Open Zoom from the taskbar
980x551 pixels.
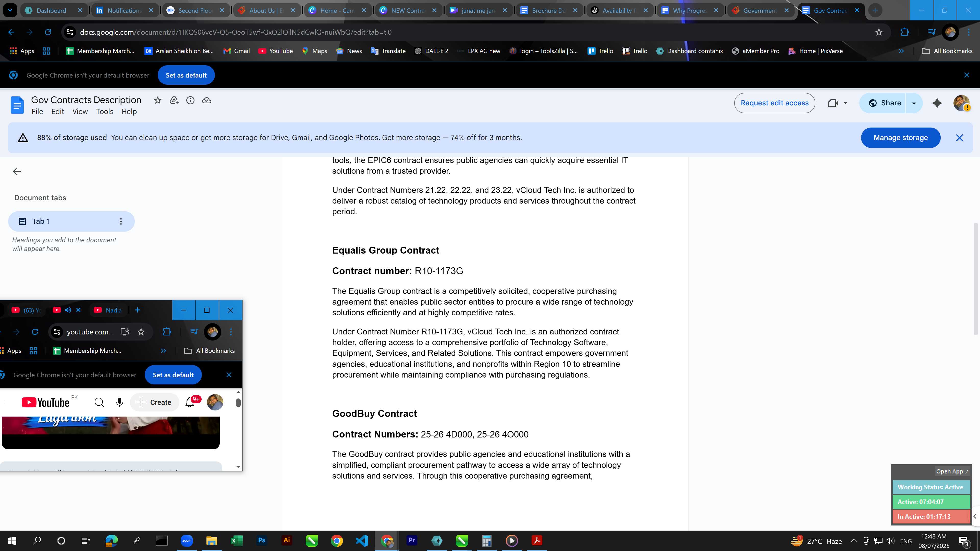point(186,540)
